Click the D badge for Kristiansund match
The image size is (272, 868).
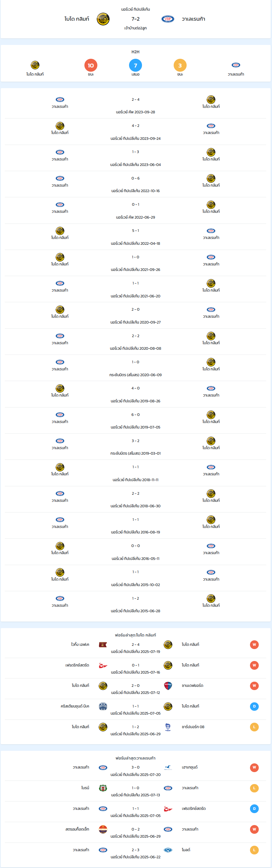tap(254, 706)
